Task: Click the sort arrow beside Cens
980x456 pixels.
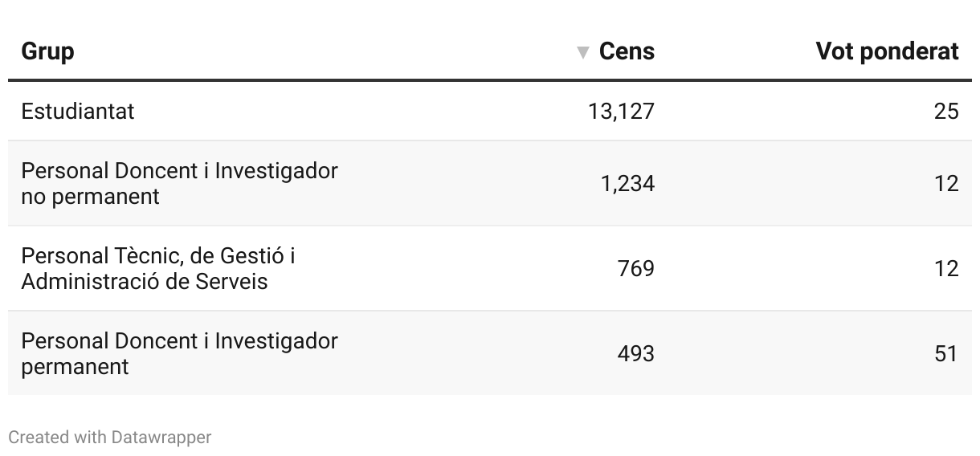Action: click(x=583, y=53)
